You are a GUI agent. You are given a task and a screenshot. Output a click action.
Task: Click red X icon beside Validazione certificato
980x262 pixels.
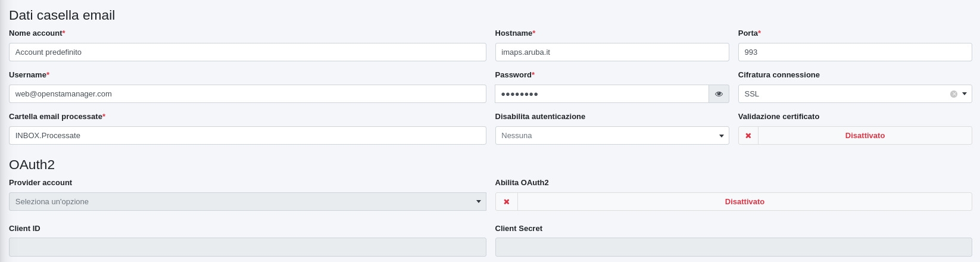(748, 136)
